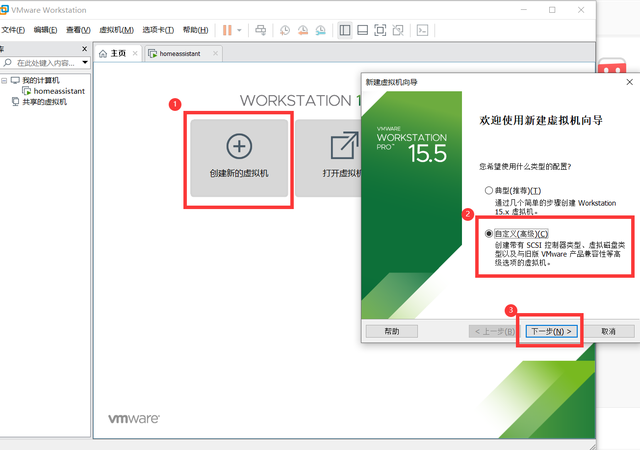Click the pause virtual machine toolbar icon
The image size is (640, 450).
(227, 30)
